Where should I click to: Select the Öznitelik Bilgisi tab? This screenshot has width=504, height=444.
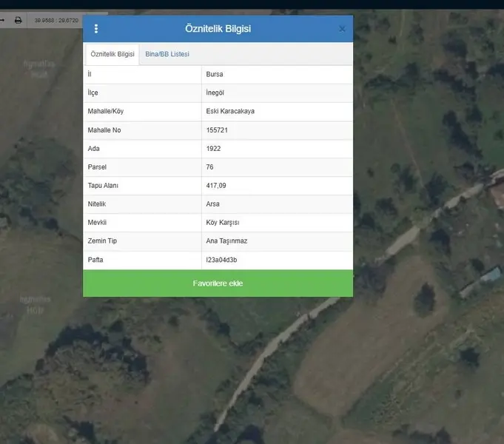click(x=112, y=54)
